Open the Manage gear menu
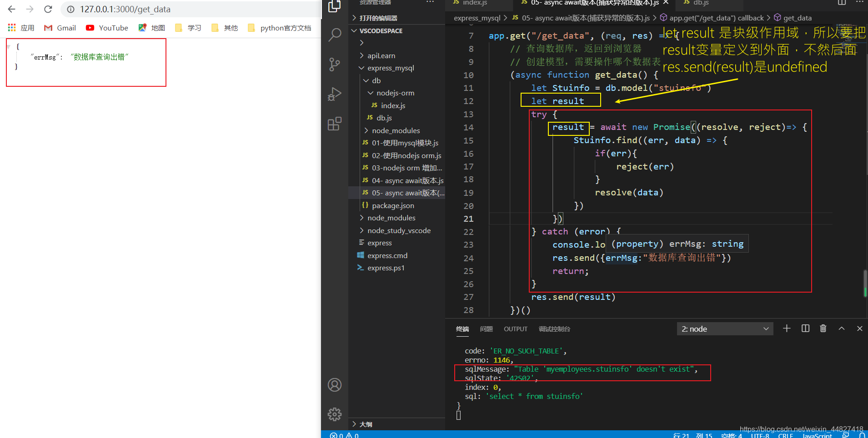 tap(335, 414)
